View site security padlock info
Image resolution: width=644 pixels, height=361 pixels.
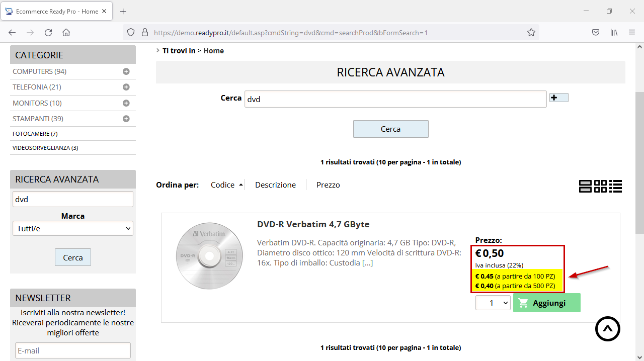(x=145, y=33)
